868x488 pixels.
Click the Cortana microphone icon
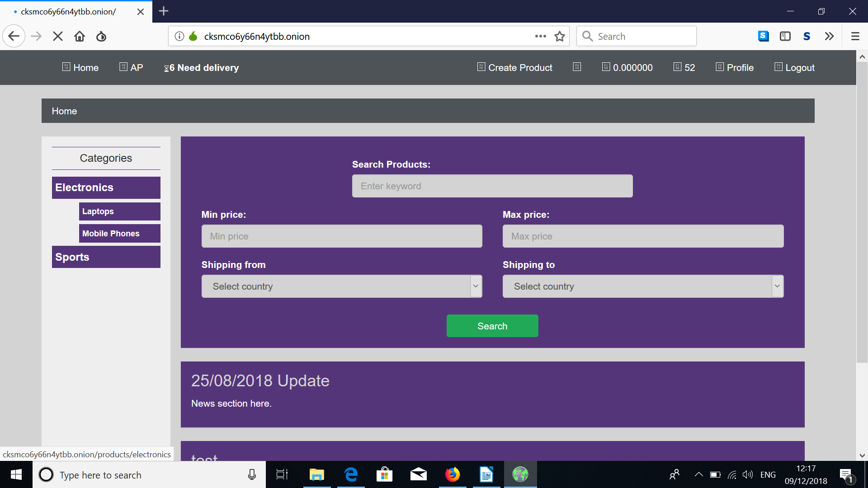(x=252, y=474)
